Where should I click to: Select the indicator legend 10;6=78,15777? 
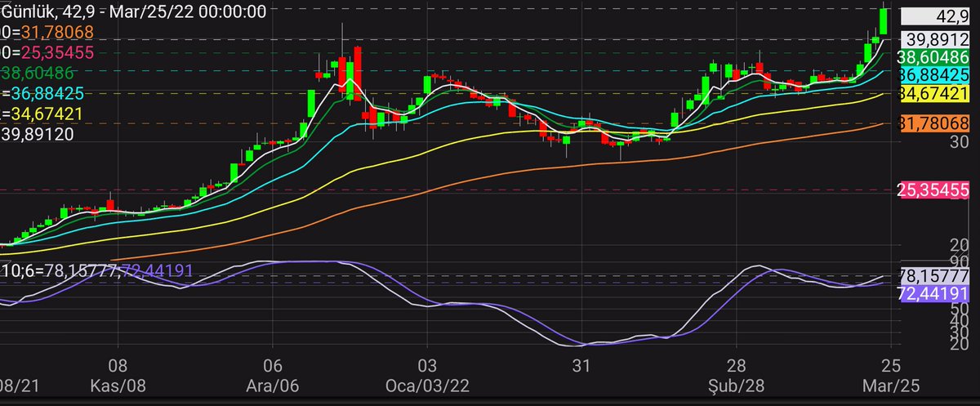click(x=59, y=270)
